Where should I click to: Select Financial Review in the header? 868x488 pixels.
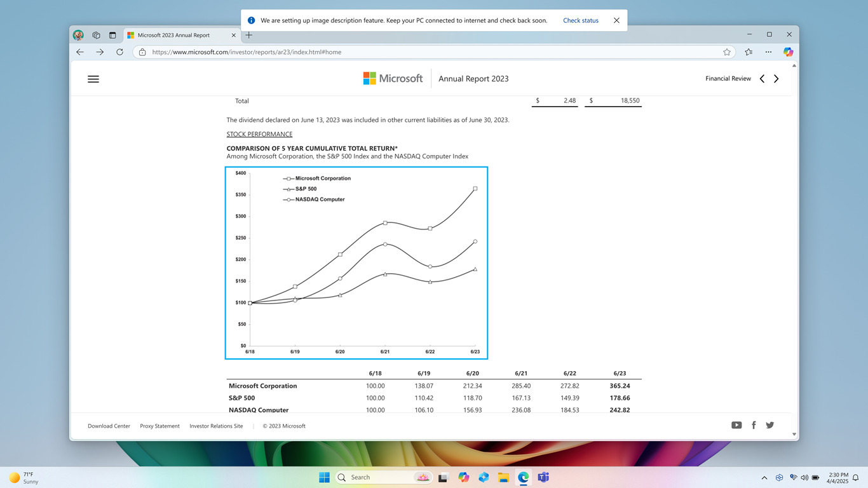(728, 78)
